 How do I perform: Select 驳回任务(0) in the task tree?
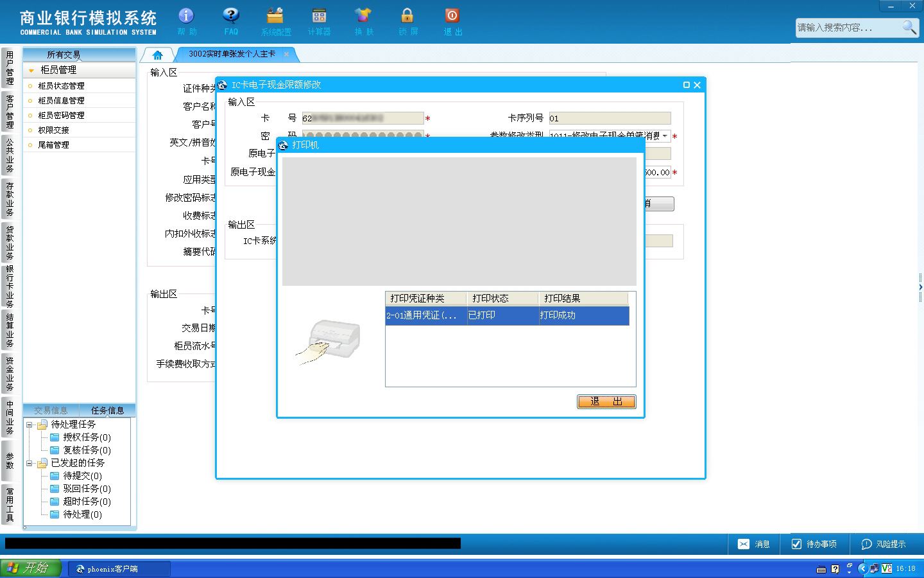pos(87,489)
